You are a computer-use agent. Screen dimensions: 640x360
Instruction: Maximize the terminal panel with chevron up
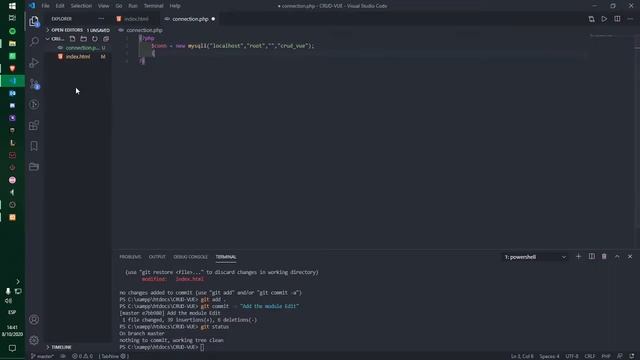[x=617, y=257]
